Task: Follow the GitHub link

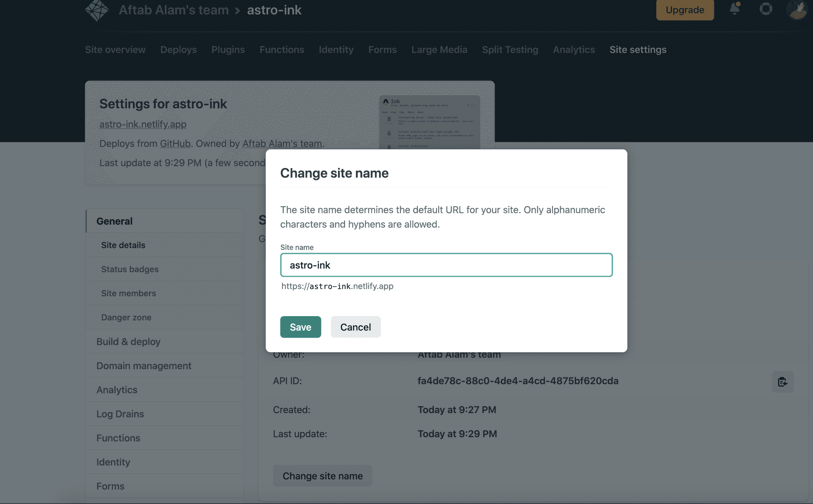Action: 175,143
